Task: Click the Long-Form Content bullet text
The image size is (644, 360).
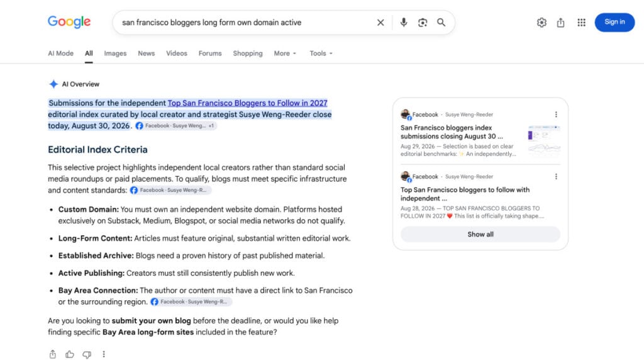Action: tap(204, 239)
